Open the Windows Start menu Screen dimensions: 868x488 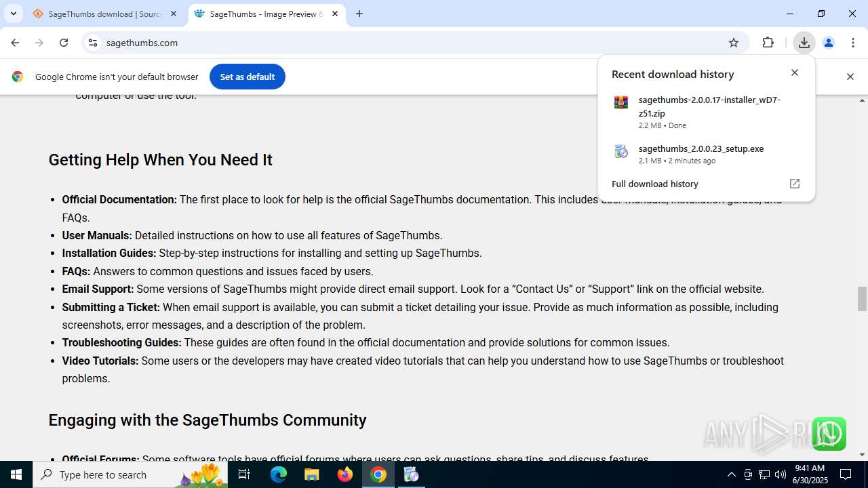[16, 474]
